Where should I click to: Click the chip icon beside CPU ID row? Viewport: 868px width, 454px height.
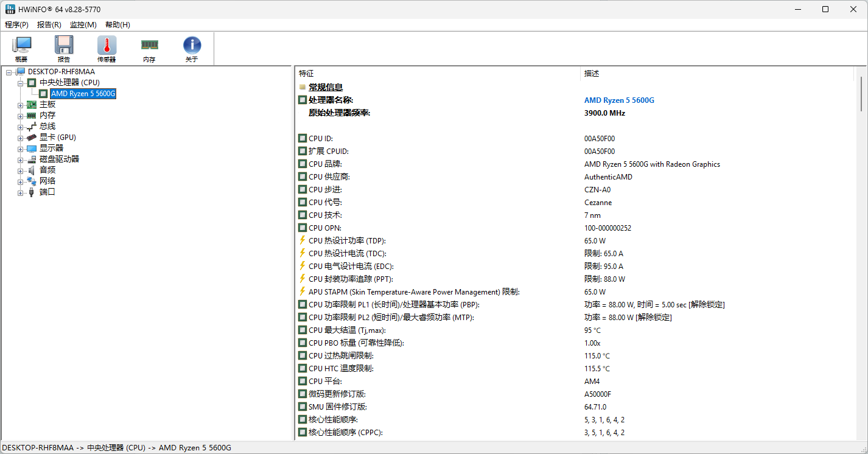coord(303,138)
